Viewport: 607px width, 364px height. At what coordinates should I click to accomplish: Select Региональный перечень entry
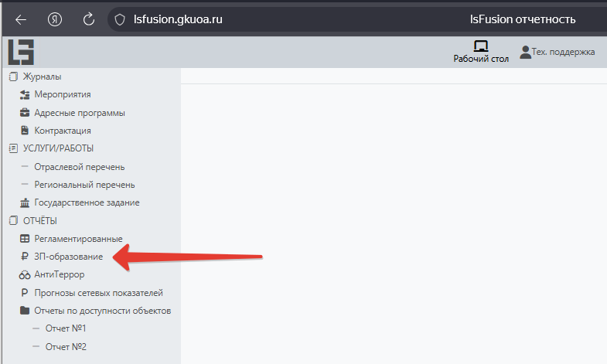click(x=84, y=185)
